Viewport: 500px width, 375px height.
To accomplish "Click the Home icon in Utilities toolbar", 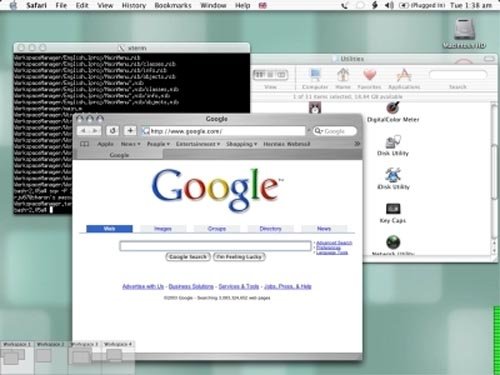I will [x=343, y=79].
